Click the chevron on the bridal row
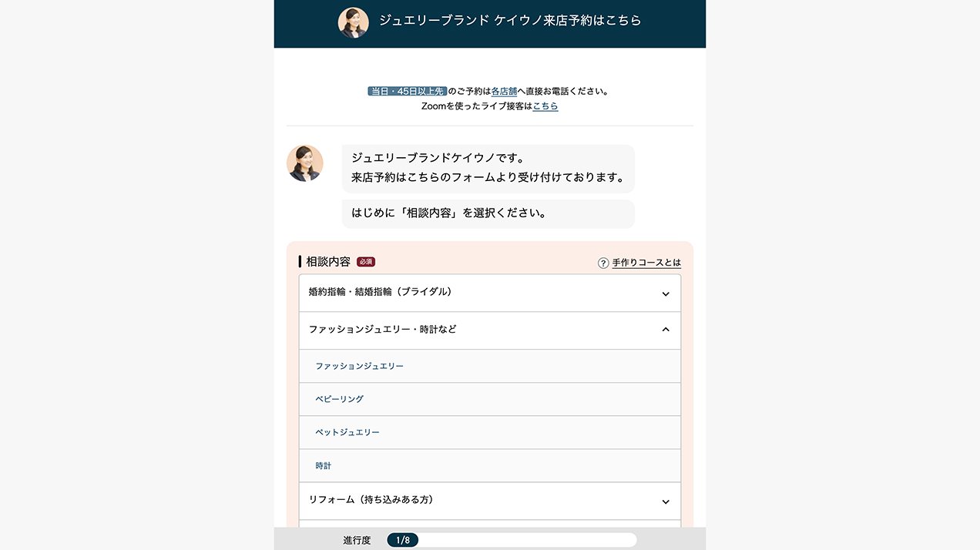The image size is (980, 550). (666, 293)
